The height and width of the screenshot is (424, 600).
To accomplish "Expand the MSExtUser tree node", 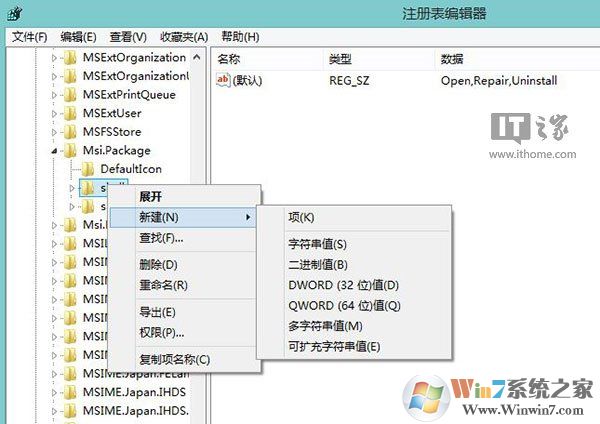I will tap(54, 114).
